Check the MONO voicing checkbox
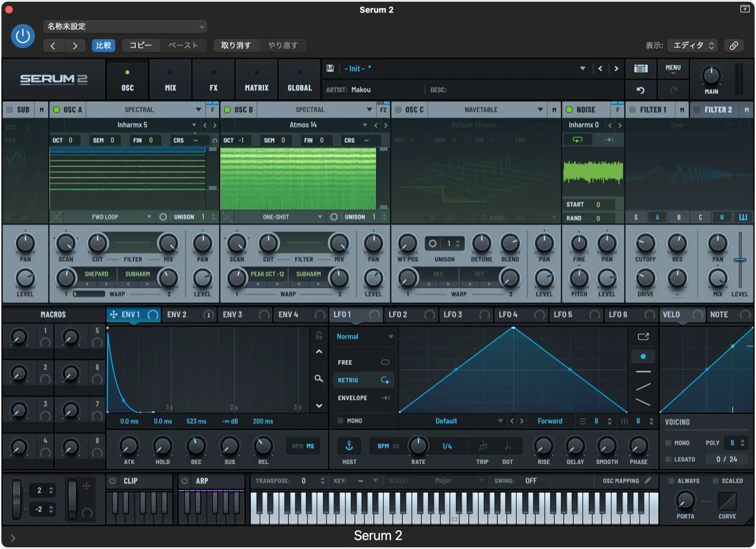This screenshot has width=756, height=549. point(668,443)
